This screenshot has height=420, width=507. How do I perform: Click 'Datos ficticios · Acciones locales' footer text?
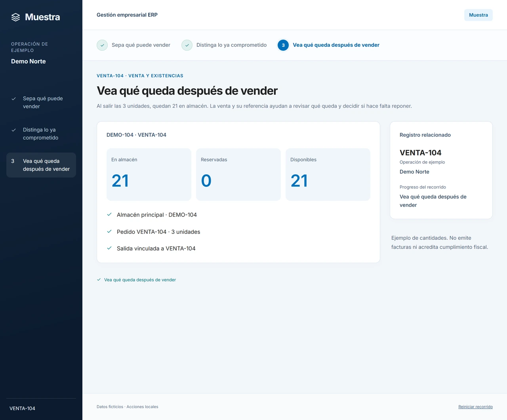click(127, 407)
